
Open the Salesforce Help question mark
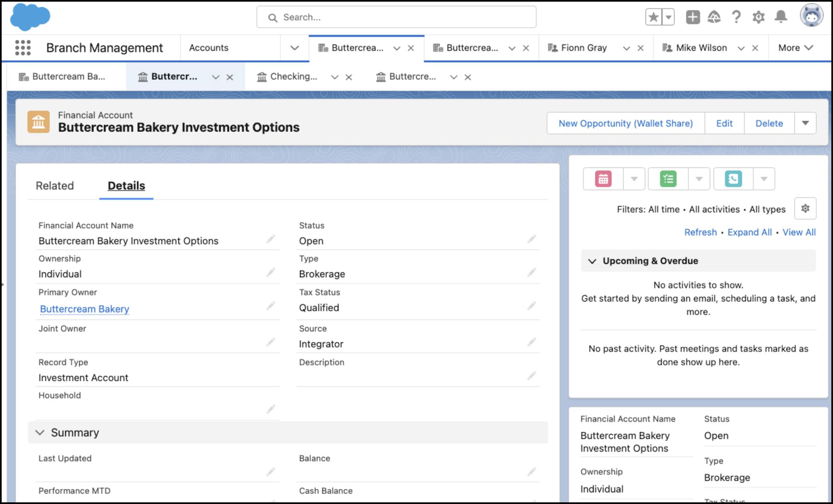736,17
